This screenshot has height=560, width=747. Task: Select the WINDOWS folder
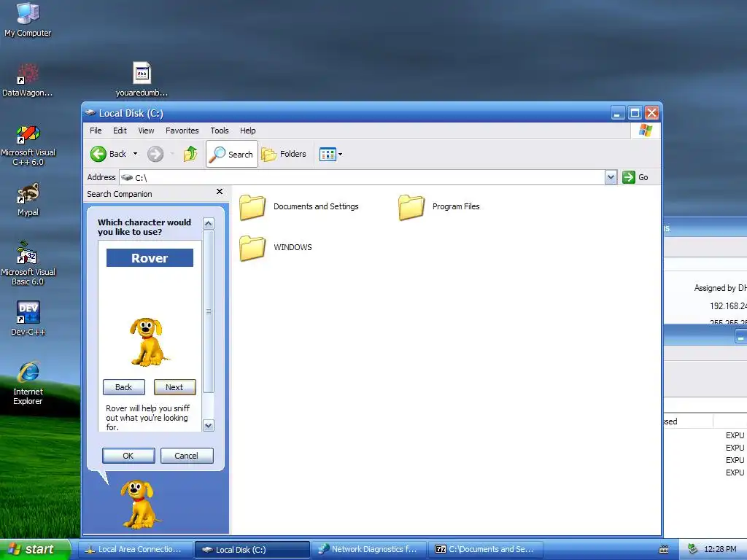click(x=276, y=248)
